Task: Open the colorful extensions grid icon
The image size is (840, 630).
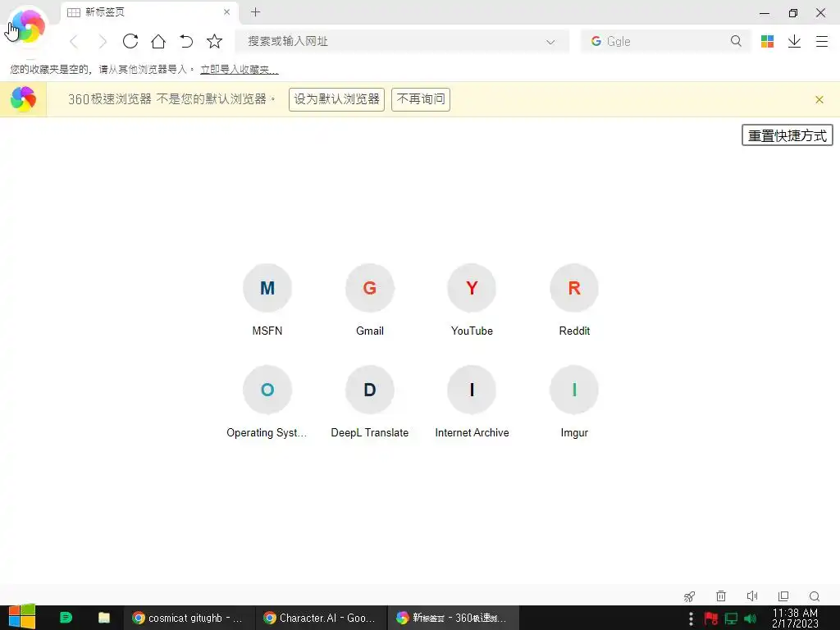Action: [x=767, y=41]
